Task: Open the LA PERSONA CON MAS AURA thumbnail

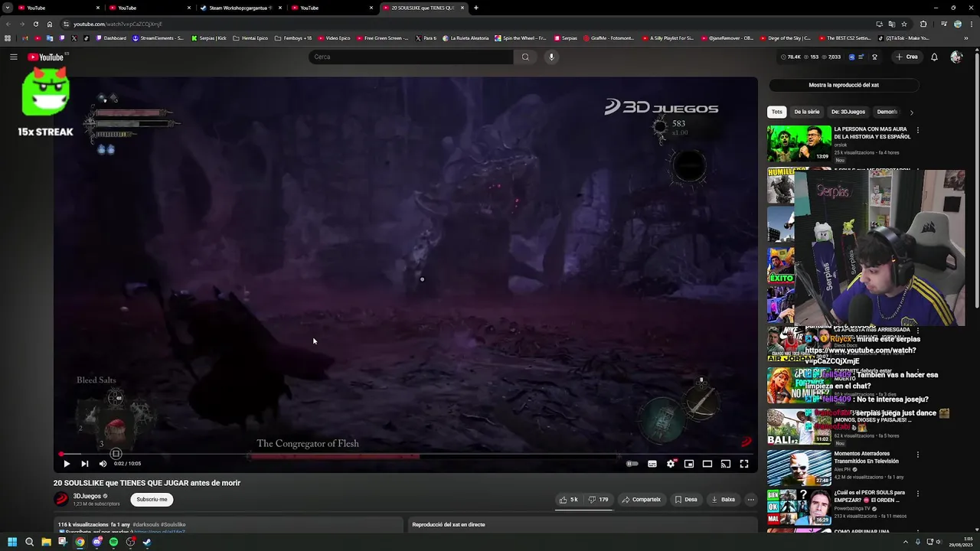Action: [799, 143]
